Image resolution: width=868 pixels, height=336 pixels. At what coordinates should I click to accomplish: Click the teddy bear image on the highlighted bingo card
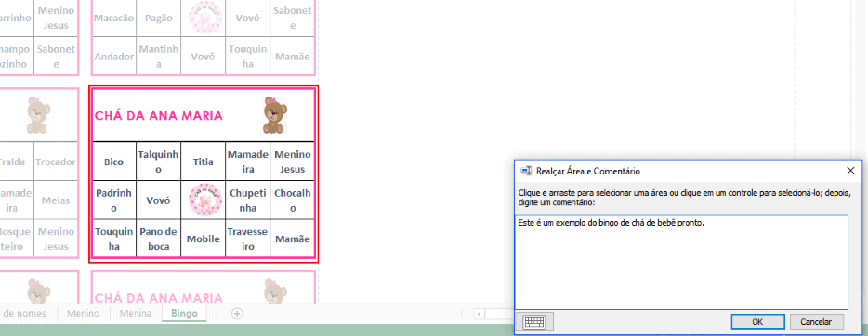274,115
